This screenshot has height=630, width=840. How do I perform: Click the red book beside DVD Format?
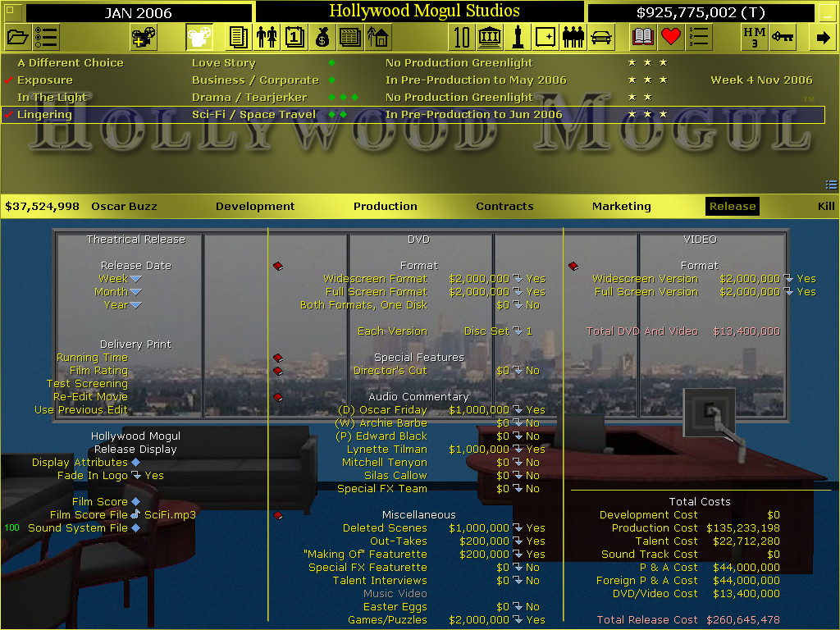(278, 266)
